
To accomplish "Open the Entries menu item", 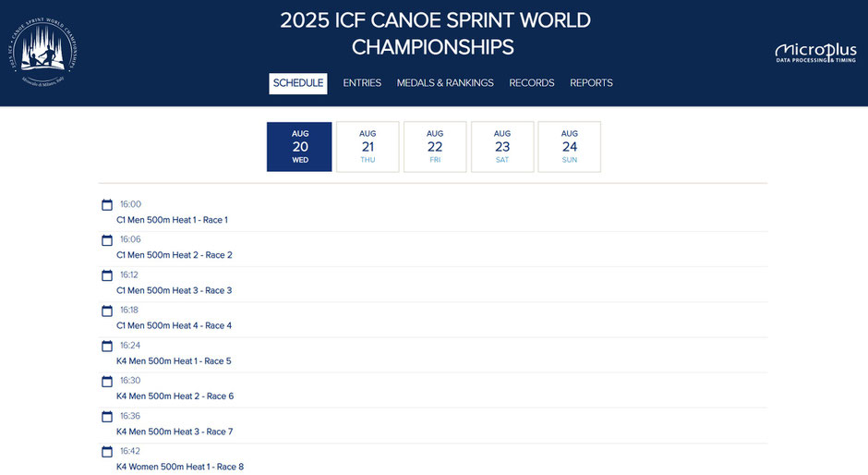I will pos(362,83).
